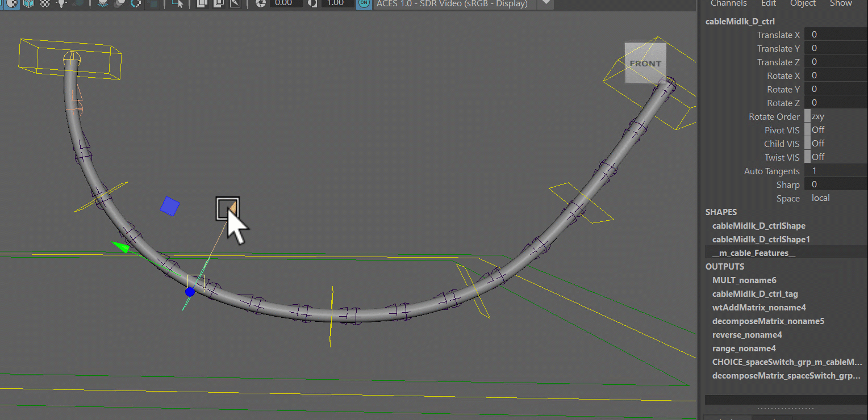This screenshot has width=868, height=420.
Task: Click the Exposure aperture icon
Action: [261, 3]
